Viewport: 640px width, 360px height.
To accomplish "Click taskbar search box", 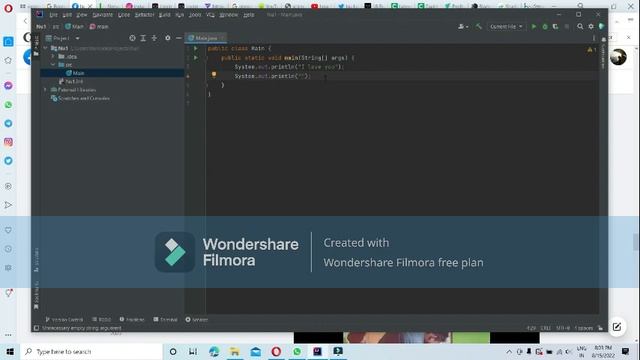I will click(92, 351).
